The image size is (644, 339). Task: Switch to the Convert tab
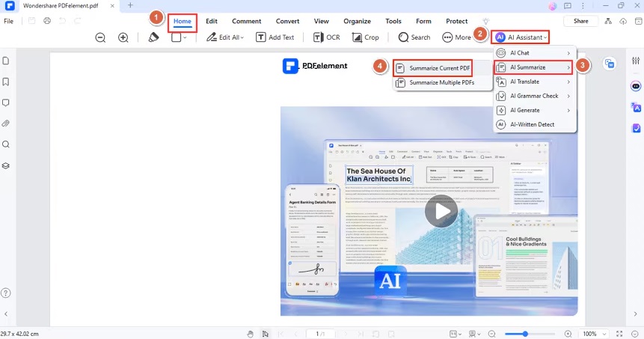287,22
